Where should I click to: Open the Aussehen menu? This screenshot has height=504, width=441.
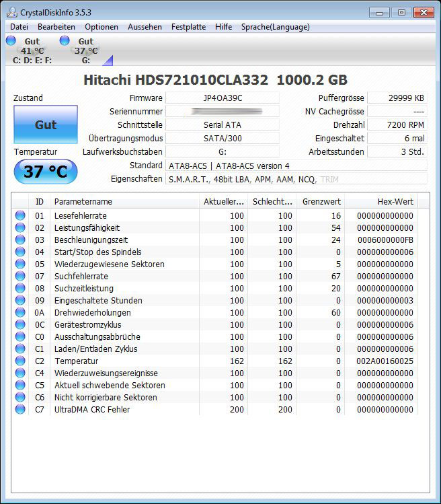[x=145, y=27]
